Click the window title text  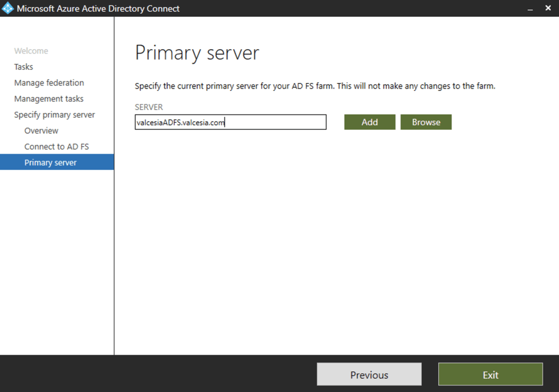[x=98, y=9]
